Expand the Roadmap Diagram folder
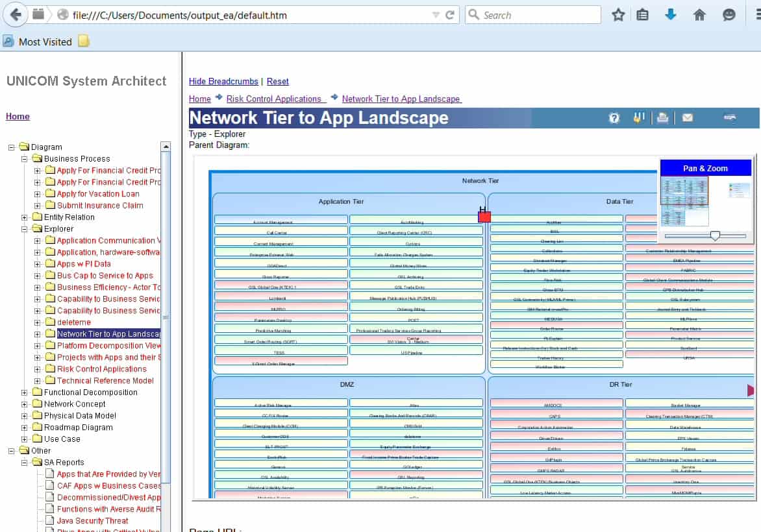Viewport: 761px width, 532px height. pyautogui.click(x=24, y=428)
